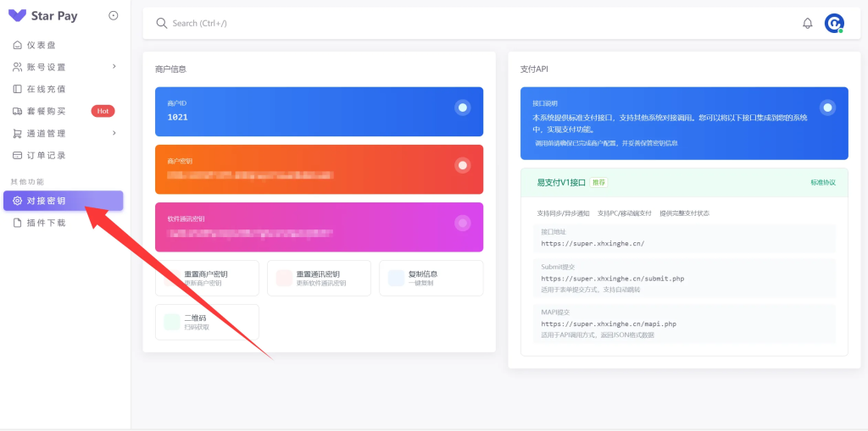Viewport: 868px width, 431px height.
Task: Click the 在线充值 recharge icon
Action: pos(18,89)
